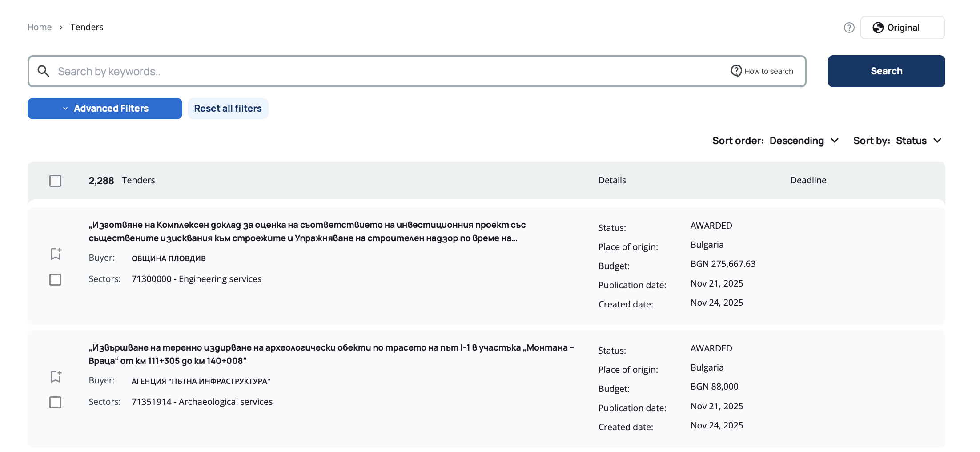
Task: Go to Home in the breadcrumb
Action: click(40, 27)
